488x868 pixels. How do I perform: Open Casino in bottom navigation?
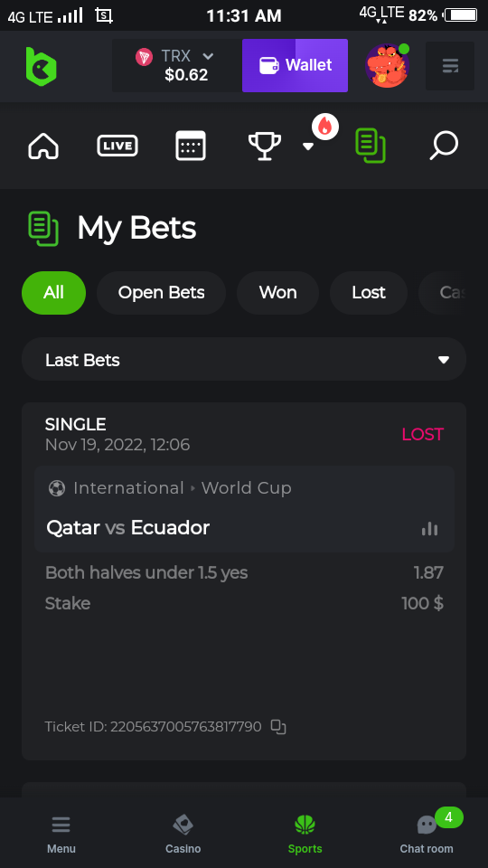tap(183, 833)
